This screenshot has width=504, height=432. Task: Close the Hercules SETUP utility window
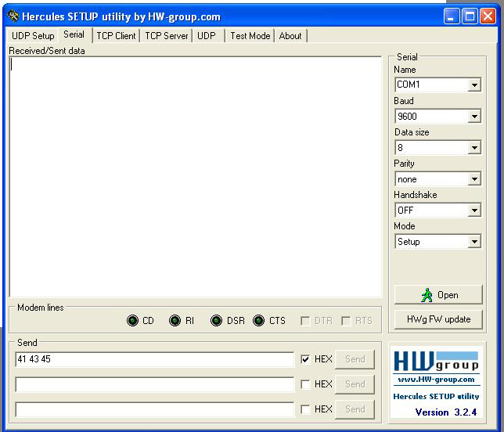(488, 16)
